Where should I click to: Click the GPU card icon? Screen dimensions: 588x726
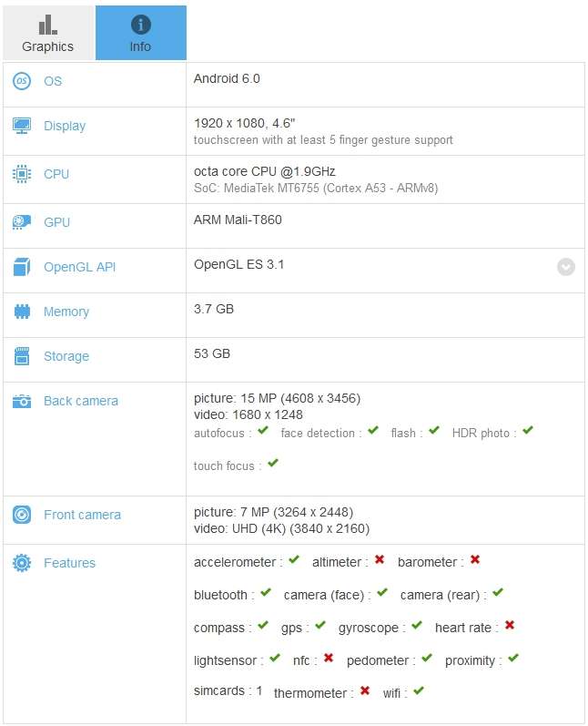(x=22, y=222)
